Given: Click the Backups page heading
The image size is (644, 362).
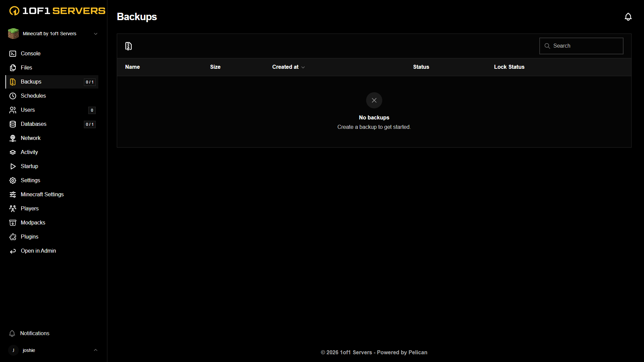Looking at the screenshot, I should 137,17.
